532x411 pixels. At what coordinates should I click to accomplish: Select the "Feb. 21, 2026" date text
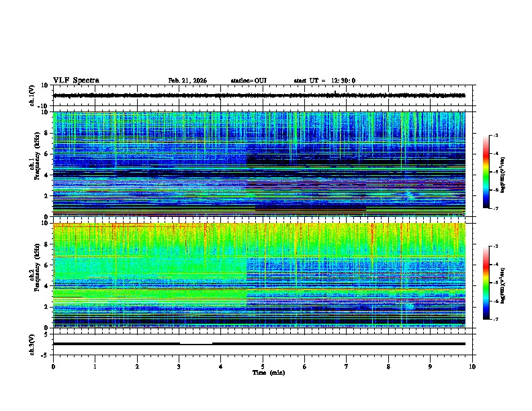click(x=187, y=81)
